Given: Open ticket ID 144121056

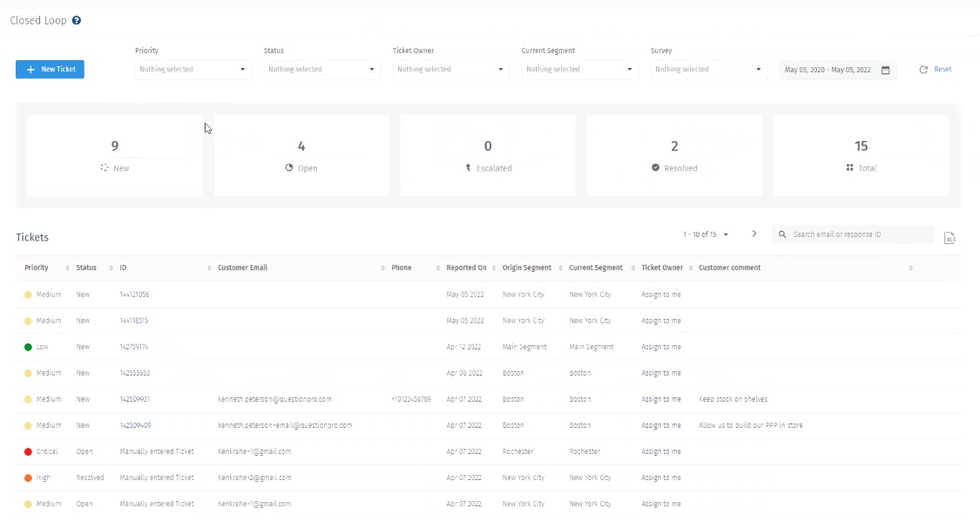Looking at the screenshot, I should coord(134,295).
